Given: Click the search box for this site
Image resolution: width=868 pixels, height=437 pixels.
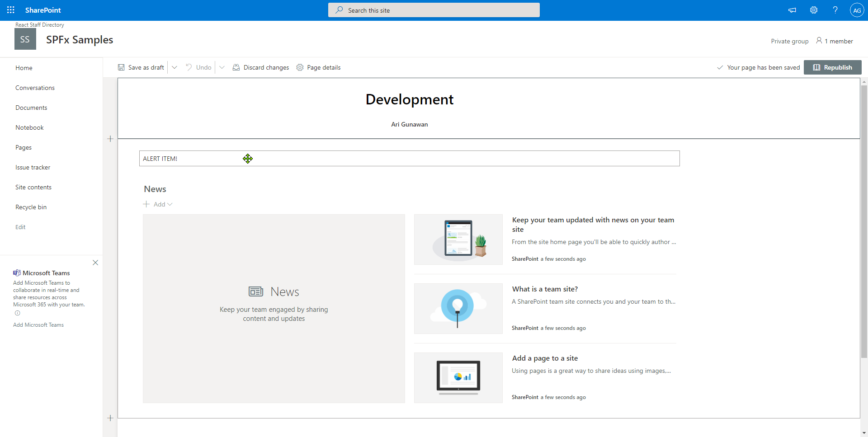Looking at the screenshot, I should click(434, 10).
